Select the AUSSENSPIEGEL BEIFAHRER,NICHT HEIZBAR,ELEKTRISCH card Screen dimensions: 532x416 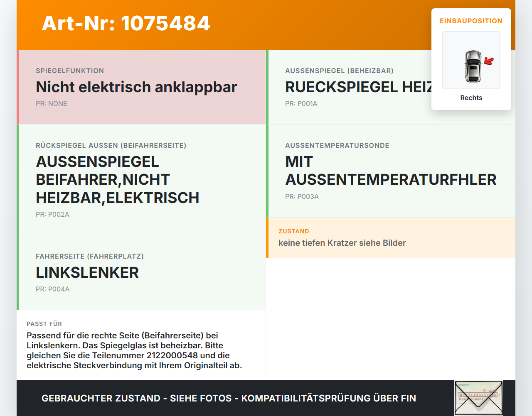tap(141, 180)
